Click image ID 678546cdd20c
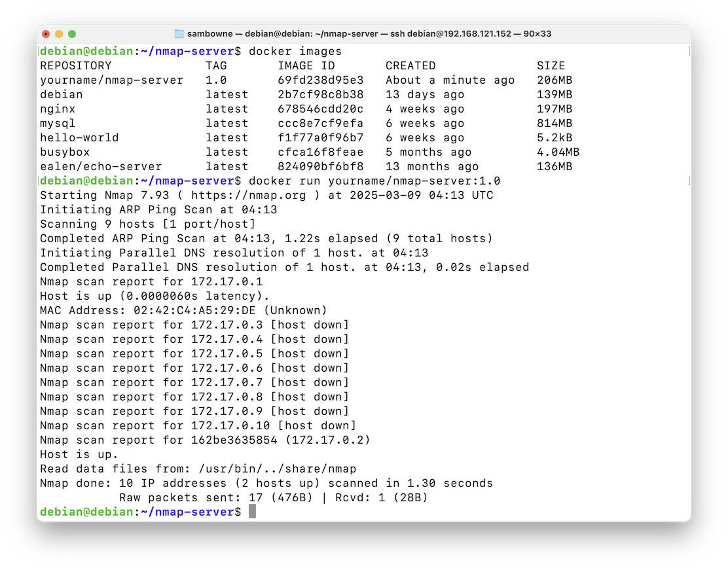728x570 pixels. 320,109
